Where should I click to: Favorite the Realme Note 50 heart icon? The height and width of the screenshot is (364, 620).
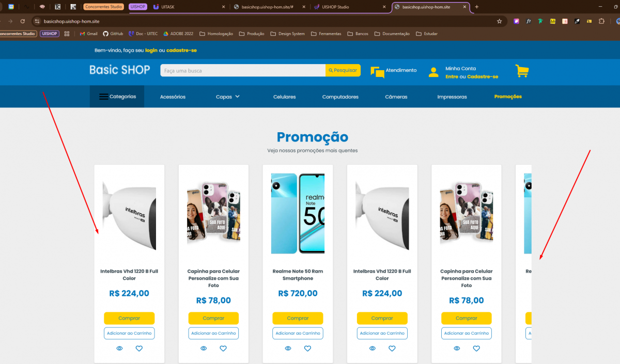click(x=307, y=349)
